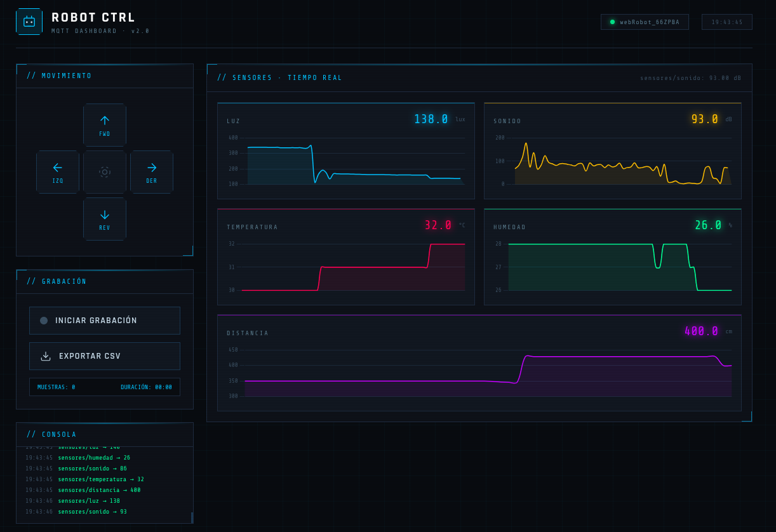Click the LUZ card label

tap(234, 121)
